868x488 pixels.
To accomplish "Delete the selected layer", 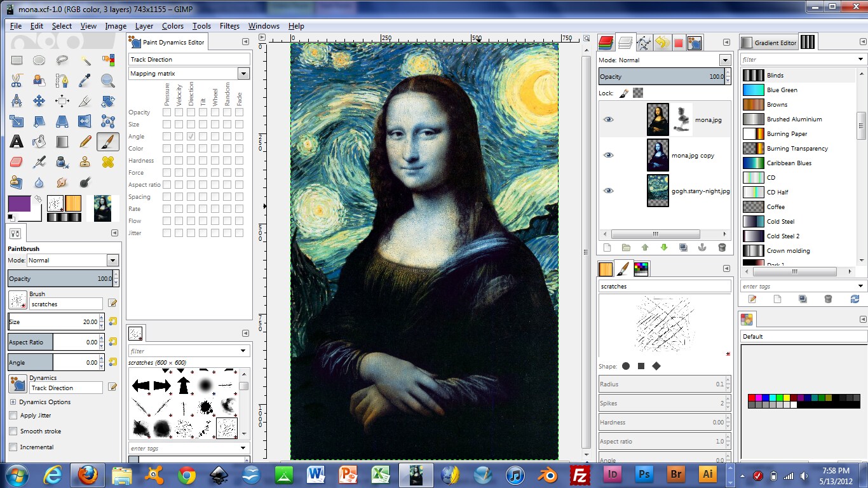I will [x=722, y=248].
